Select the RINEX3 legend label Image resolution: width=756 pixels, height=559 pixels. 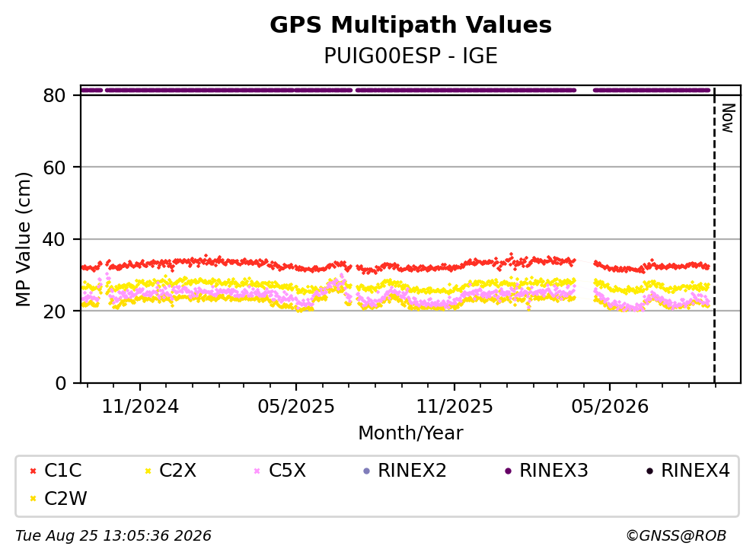click(x=553, y=471)
